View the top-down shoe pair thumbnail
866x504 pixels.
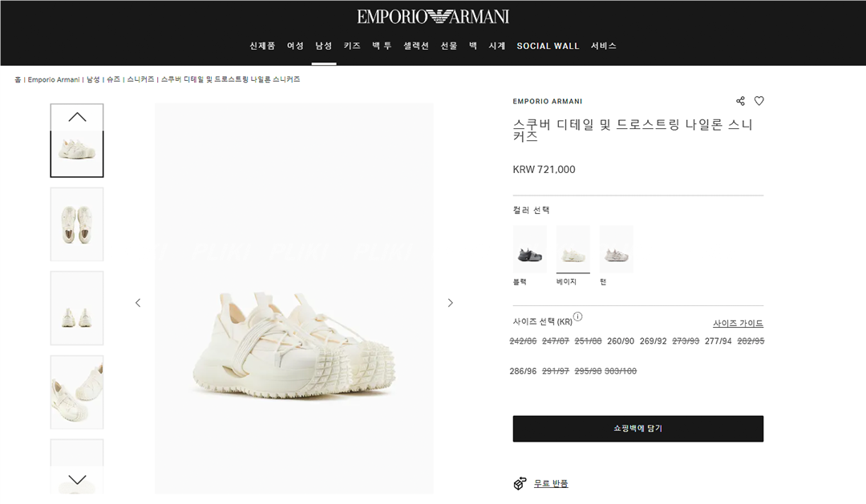click(77, 224)
